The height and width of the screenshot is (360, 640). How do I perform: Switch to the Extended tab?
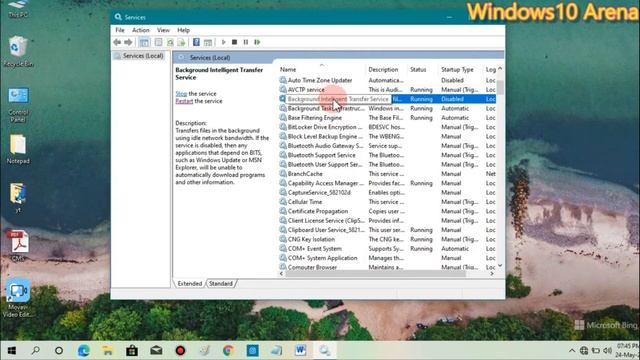[x=190, y=283]
